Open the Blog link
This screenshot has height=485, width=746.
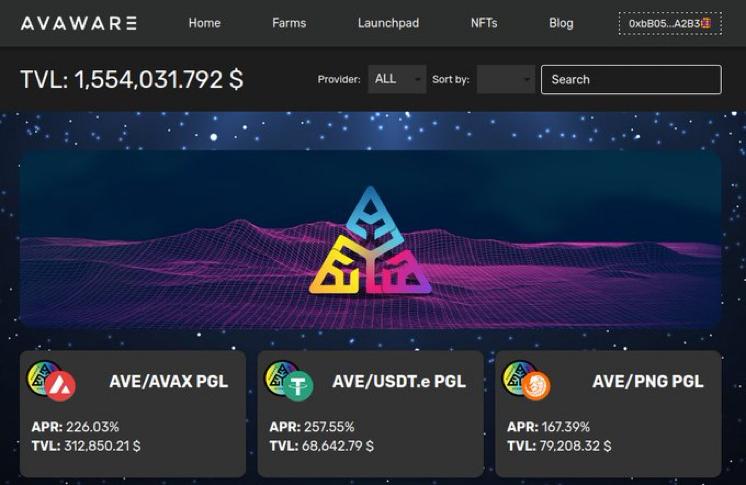(x=561, y=23)
